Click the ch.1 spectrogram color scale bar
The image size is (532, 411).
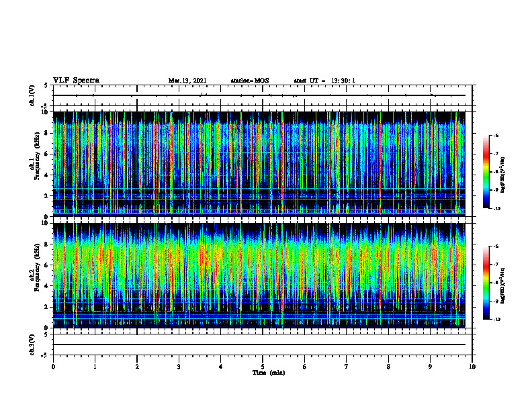point(486,172)
